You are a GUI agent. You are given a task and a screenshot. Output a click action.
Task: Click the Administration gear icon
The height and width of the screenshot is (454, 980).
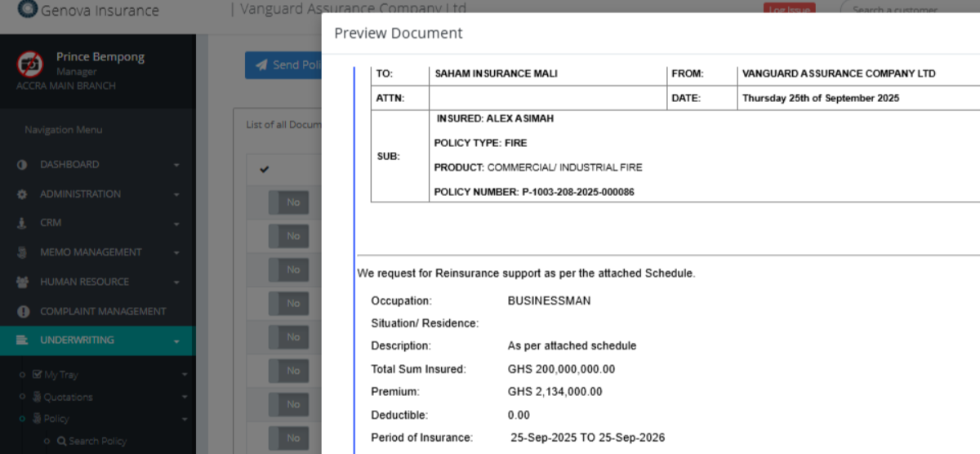coord(22,194)
